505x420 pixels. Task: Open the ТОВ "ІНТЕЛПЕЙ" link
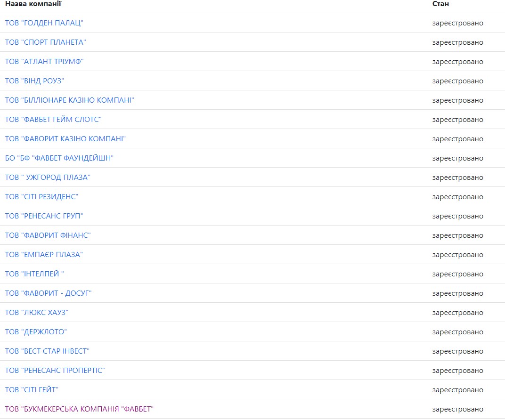click(34, 274)
